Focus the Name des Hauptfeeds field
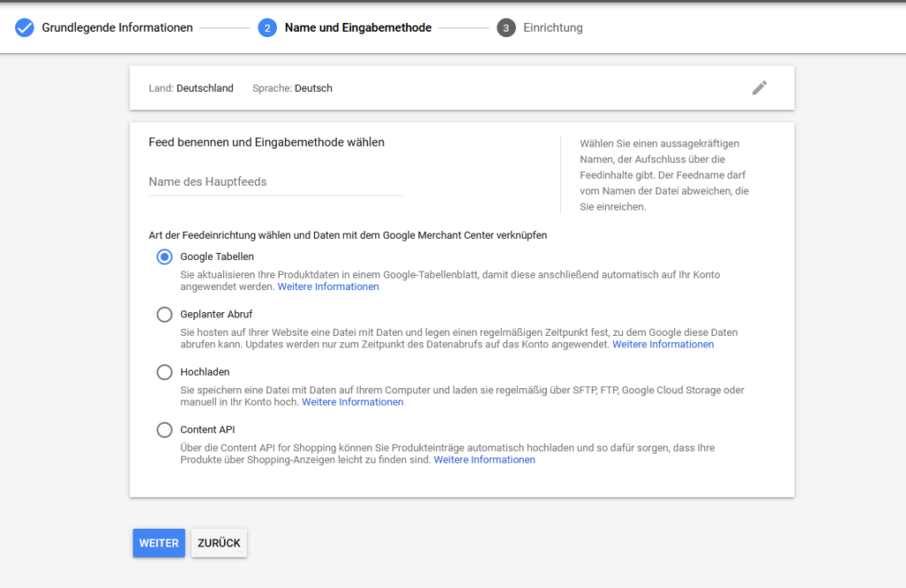 (274, 182)
